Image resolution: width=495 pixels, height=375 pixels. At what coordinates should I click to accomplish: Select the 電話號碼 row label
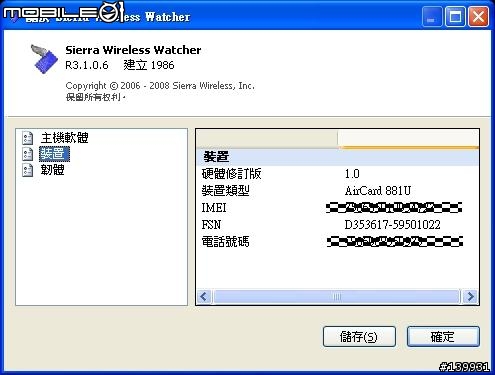coord(226,242)
